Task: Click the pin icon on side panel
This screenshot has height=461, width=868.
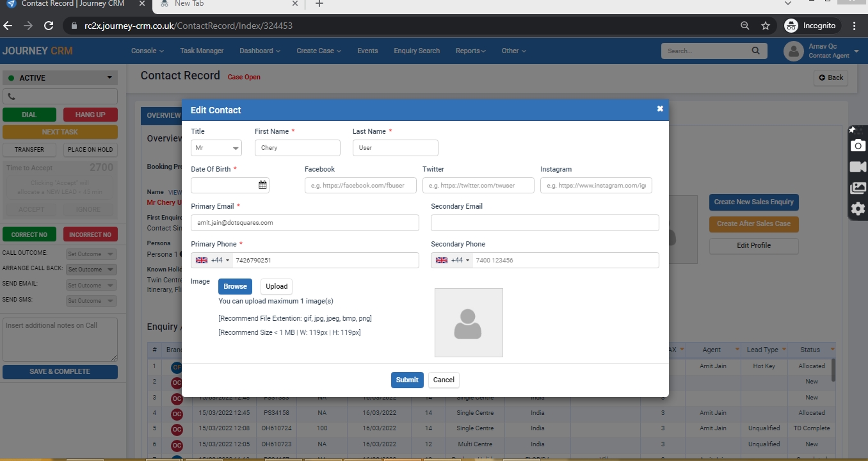Action: click(x=853, y=130)
